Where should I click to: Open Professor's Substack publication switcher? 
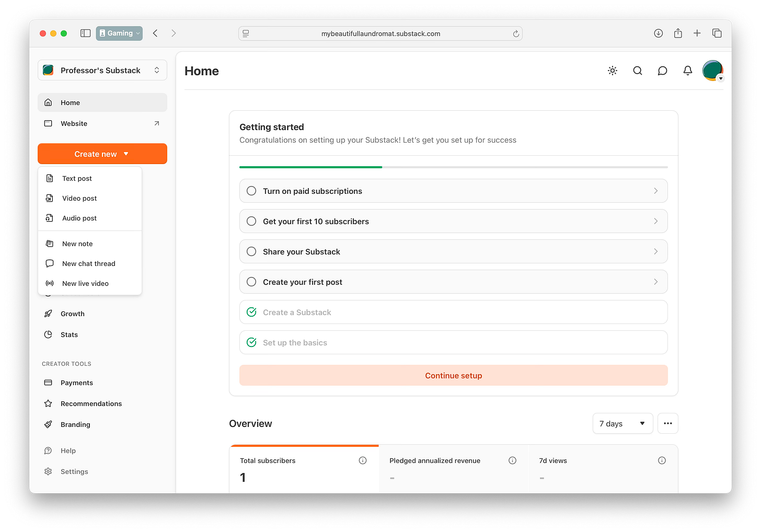pyautogui.click(x=102, y=70)
